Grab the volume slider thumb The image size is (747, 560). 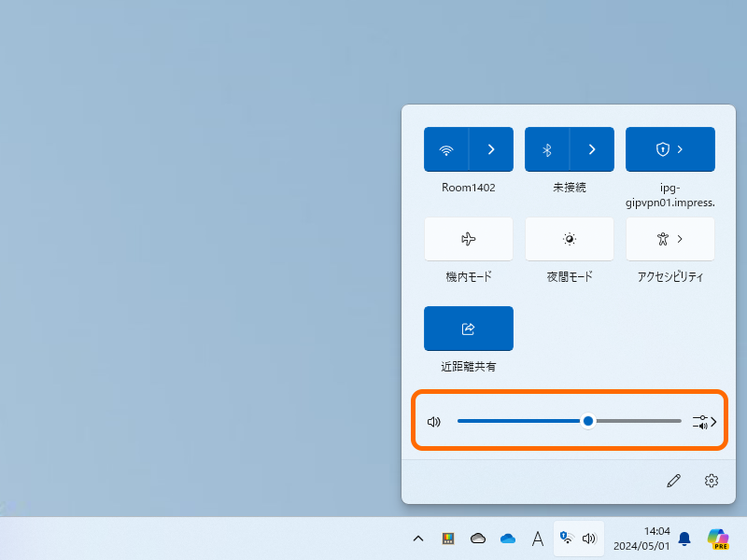click(588, 421)
